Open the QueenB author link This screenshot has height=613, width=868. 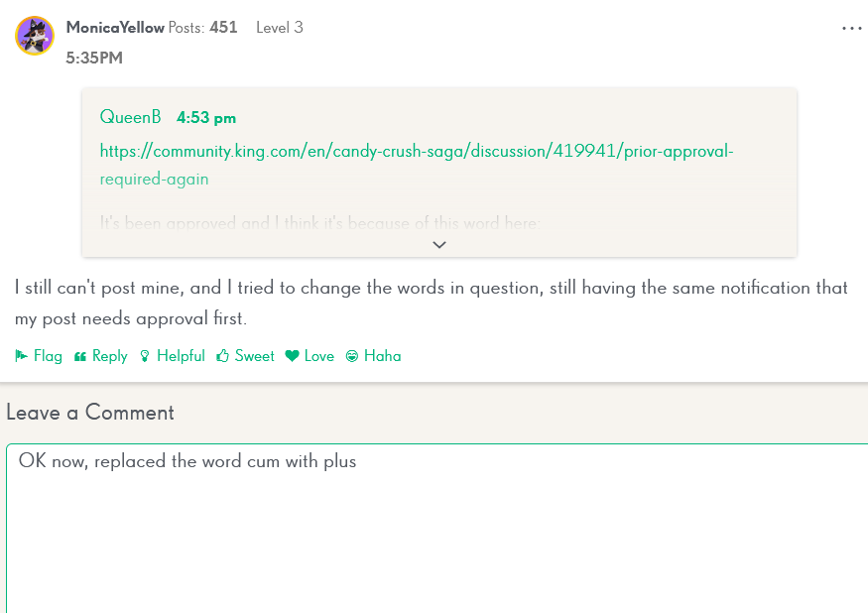point(131,117)
